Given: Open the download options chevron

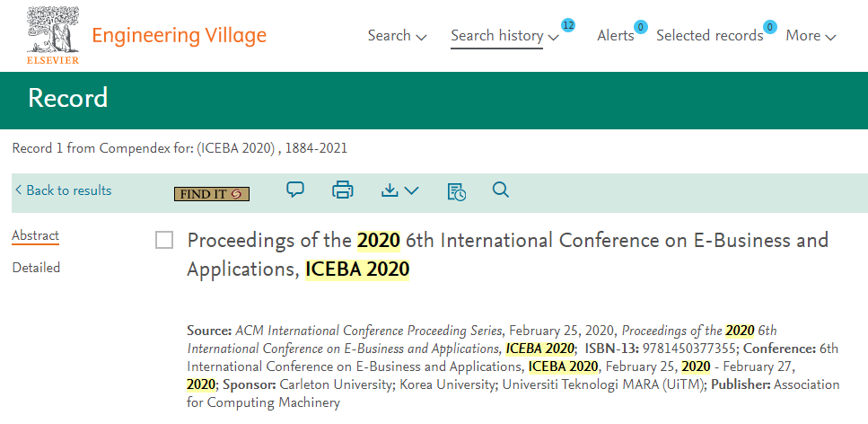Looking at the screenshot, I should pyautogui.click(x=411, y=190).
